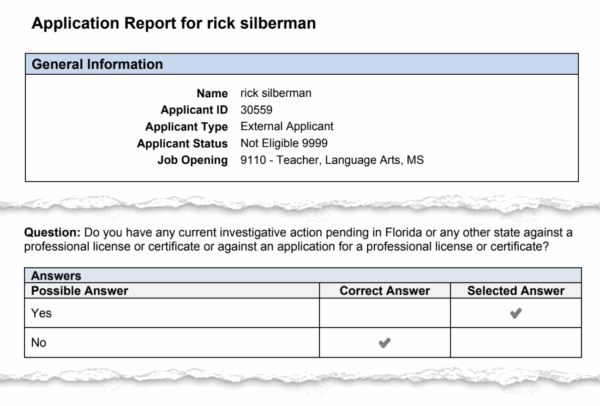The image size is (600, 406).
Task: Select the Selected Answer column header
Action: point(515,291)
